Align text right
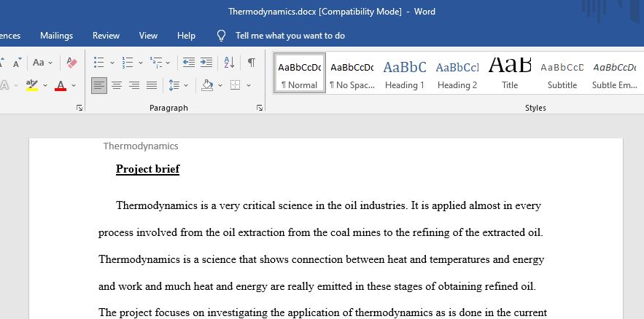Screen dimensions: 644x319 (x=134, y=85)
